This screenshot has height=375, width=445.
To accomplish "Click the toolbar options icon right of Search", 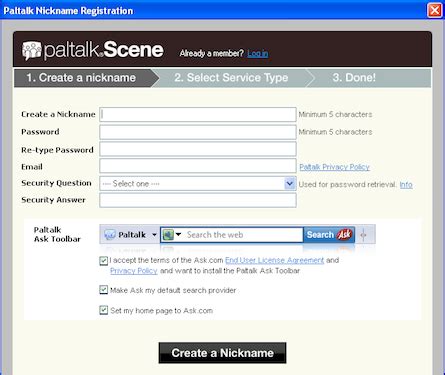I will click(363, 235).
